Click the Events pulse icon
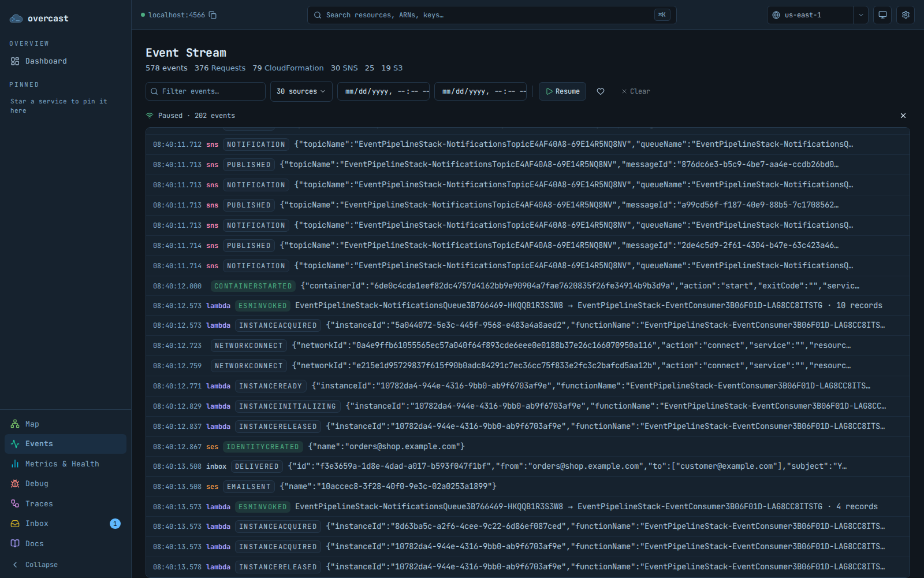This screenshot has width=924, height=578. pos(15,444)
